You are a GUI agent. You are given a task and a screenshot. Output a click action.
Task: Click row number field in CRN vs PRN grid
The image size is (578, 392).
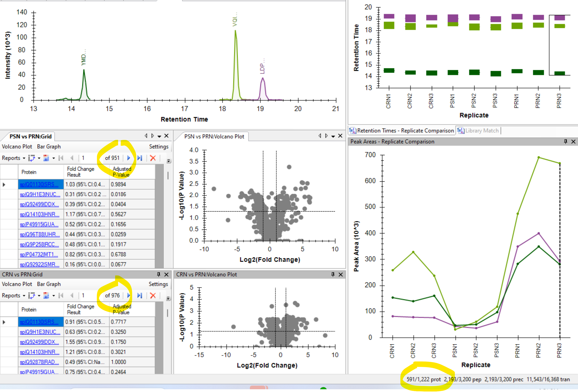tap(88, 295)
